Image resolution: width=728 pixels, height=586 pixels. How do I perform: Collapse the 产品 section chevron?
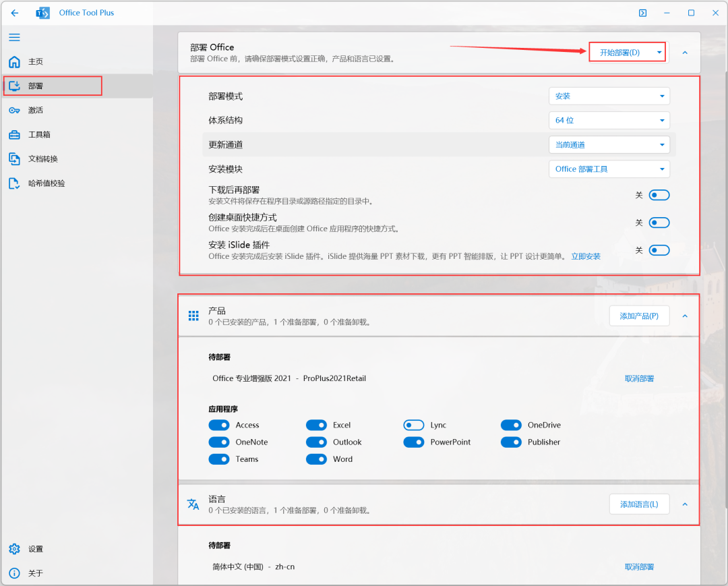click(x=685, y=316)
